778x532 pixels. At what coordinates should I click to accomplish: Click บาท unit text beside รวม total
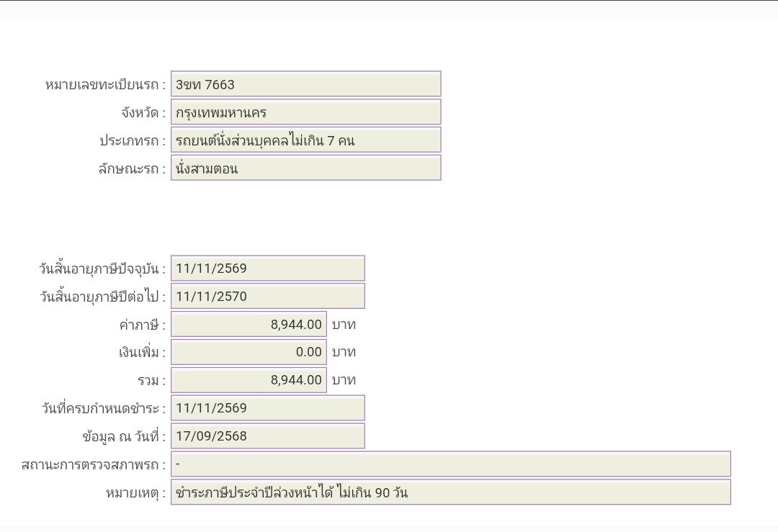pyautogui.click(x=344, y=380)
